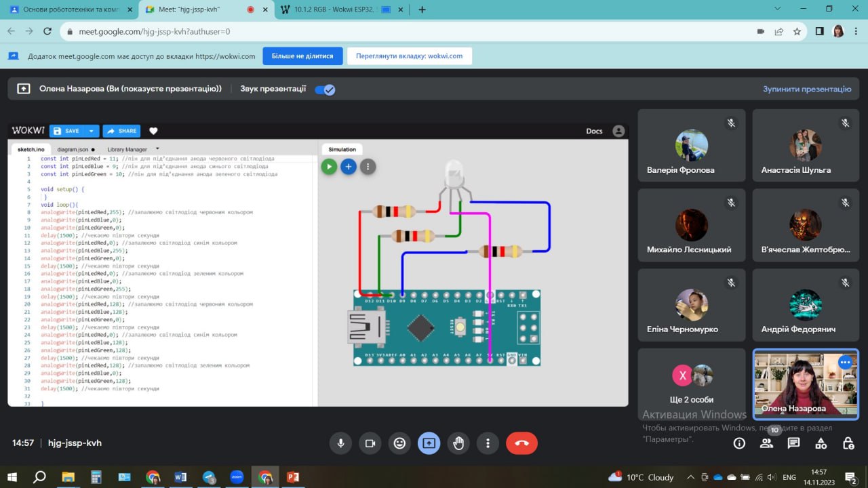Switch to the first Основи робототехніки tab
The width and height of the screenshot is (868, 488).
(x=68, y=9)
